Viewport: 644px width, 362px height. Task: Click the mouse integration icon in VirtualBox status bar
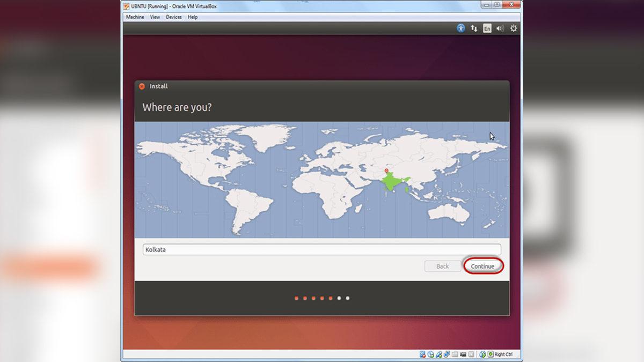(x=482, y=354)
